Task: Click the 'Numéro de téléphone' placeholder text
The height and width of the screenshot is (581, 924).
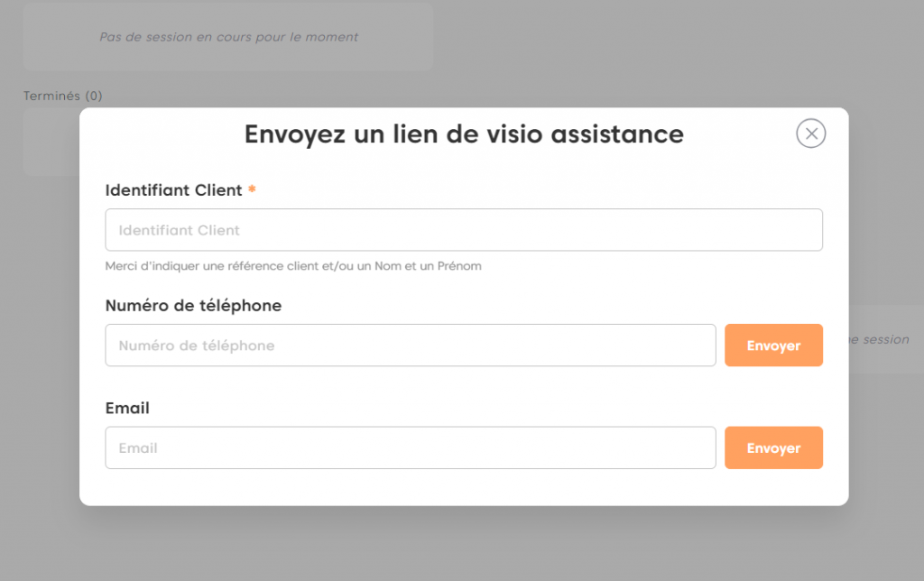Action: 196,346
